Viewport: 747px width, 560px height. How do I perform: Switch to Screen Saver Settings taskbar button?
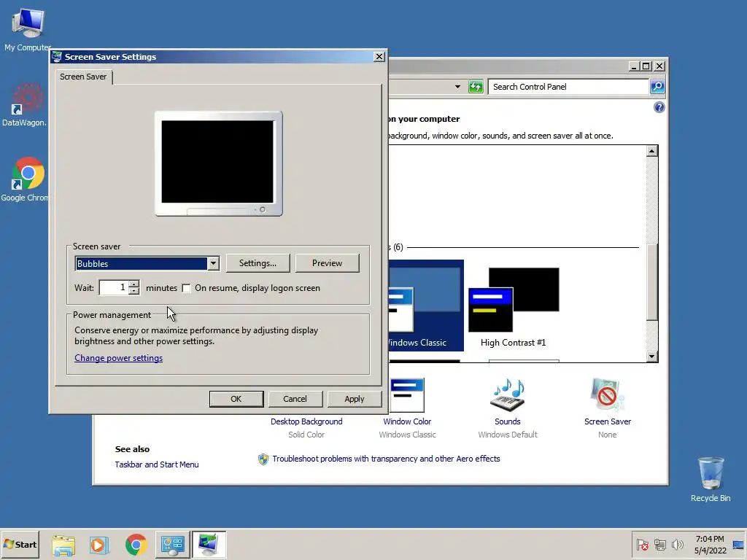click(x=209, y=544)
